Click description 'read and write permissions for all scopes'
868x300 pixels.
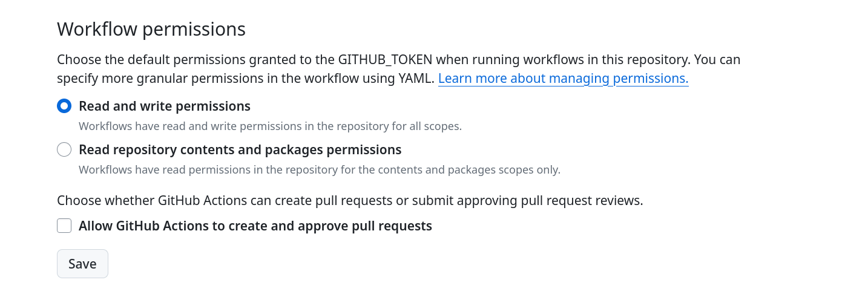271,126
